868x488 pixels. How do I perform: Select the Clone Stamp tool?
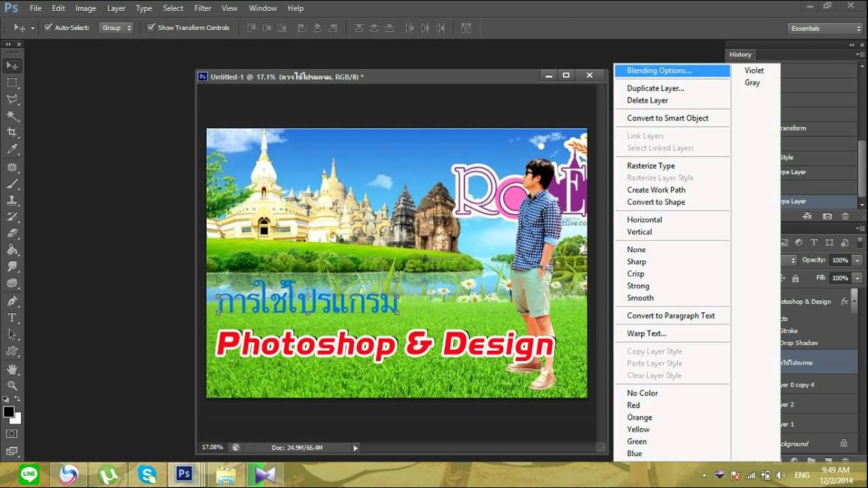tap(12, 201)
